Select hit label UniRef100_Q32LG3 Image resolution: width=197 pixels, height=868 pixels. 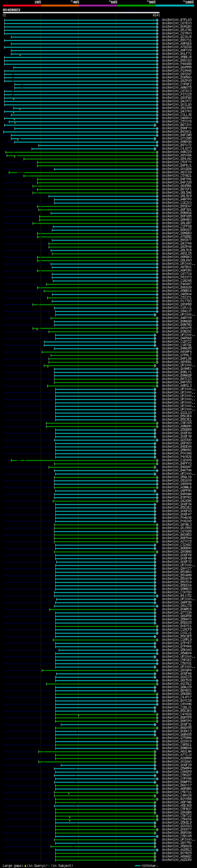coord(177,412)
